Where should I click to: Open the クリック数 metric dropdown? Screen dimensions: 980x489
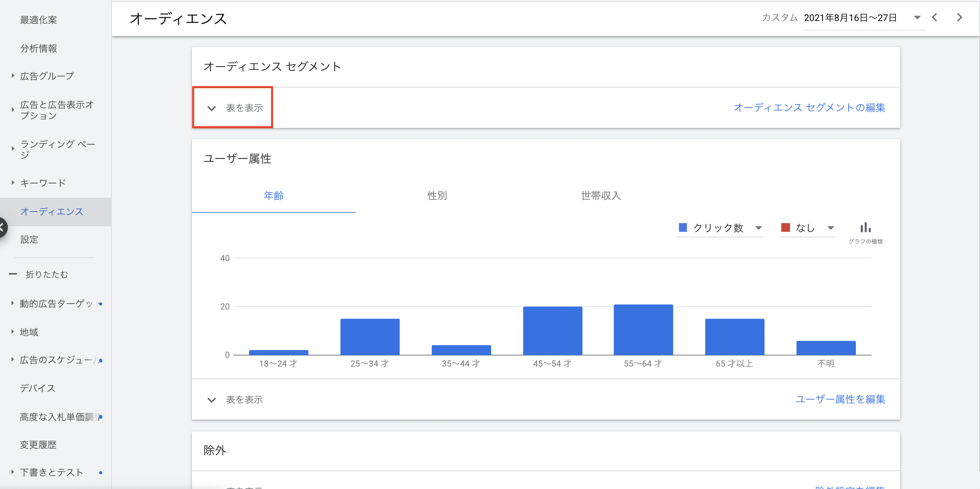pyautogui.click(x=758, y=228)
